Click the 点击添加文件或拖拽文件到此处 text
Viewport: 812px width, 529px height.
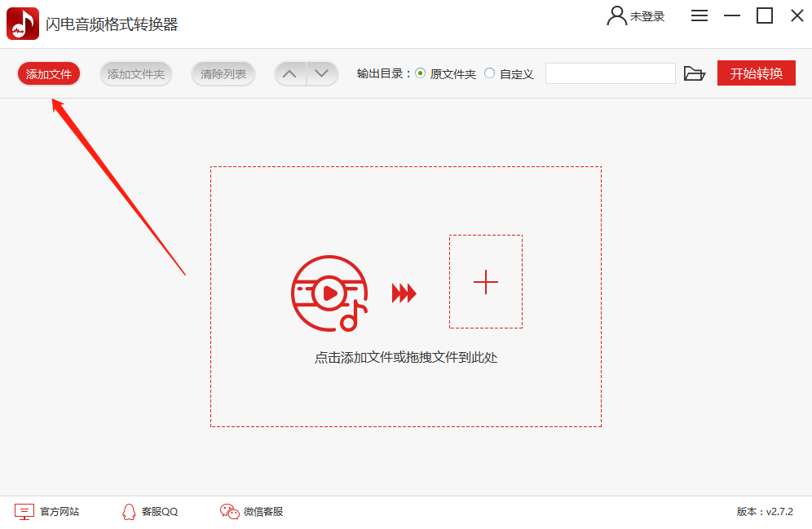click(x=406, y=358)
